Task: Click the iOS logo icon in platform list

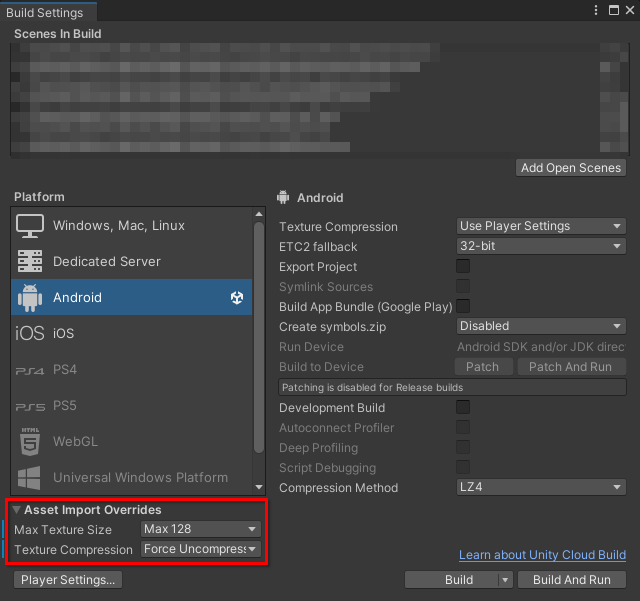Action: click(x=29, y=333)
